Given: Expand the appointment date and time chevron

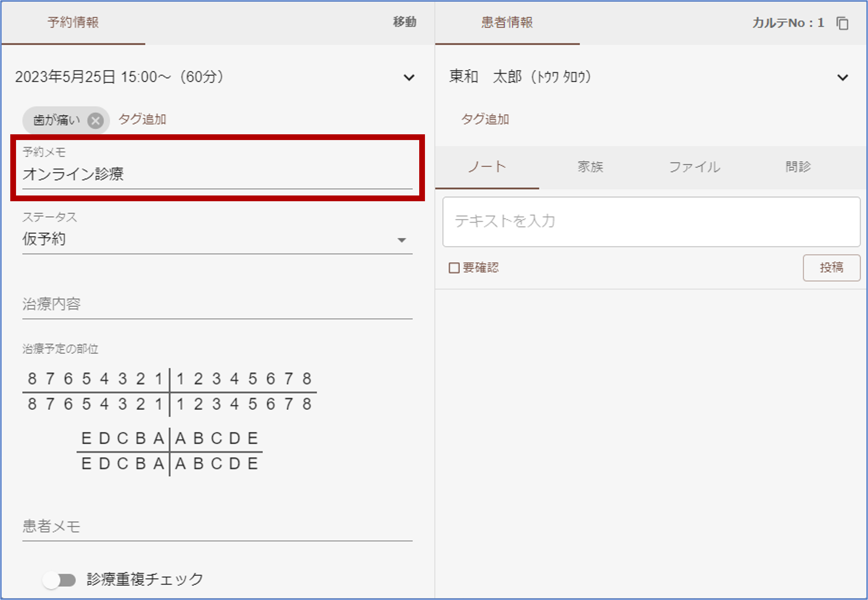Looking at the screenshot, I should click(x=409, y=78).
